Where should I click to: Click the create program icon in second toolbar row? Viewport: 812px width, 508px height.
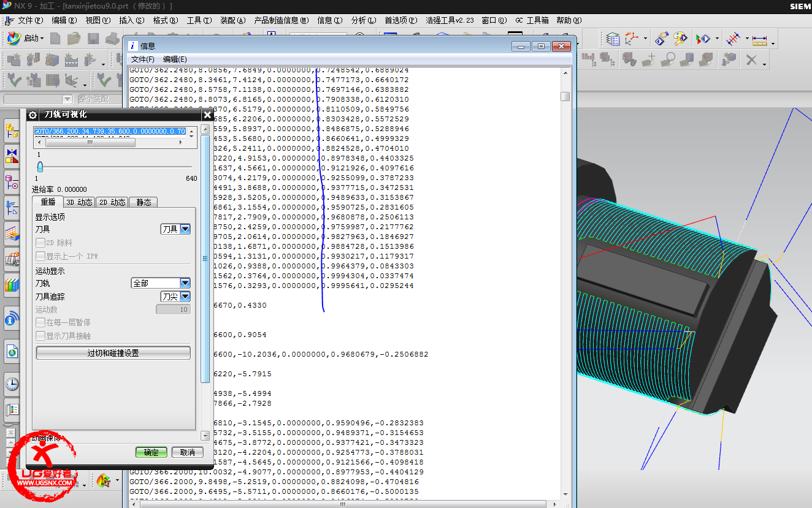(x=15, y=59)
